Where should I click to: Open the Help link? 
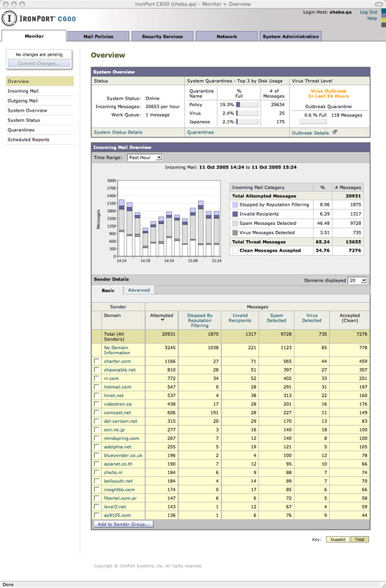tap(372, 18)
